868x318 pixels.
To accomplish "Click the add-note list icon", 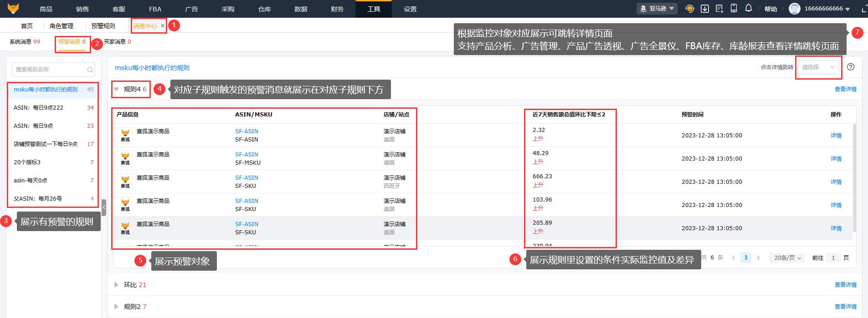I will pyautogui.click(x=719, y=9).
